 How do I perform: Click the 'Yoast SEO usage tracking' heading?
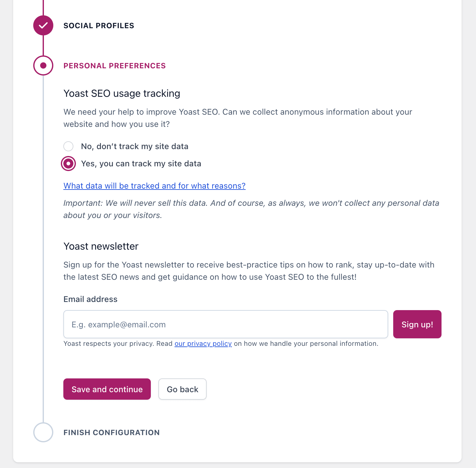122,93
